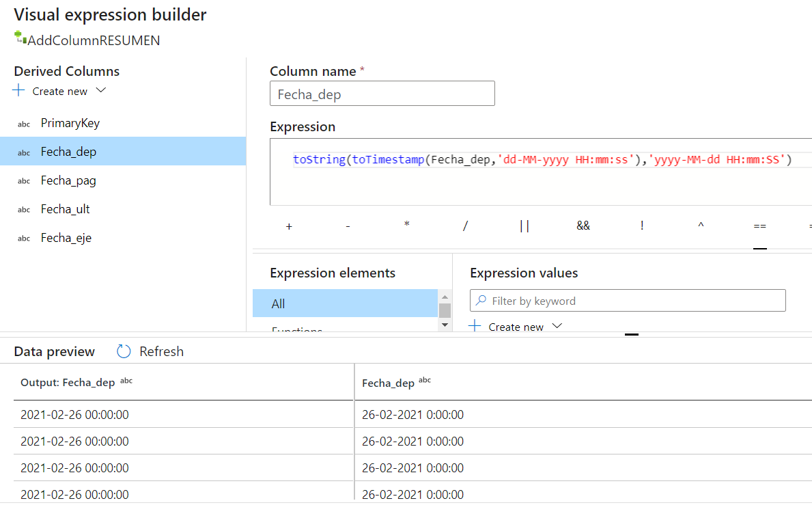This screenshot has height=516, width=812.
Task: Click the plus icon beside Derived Columns Create new
Action: point(18,90)
